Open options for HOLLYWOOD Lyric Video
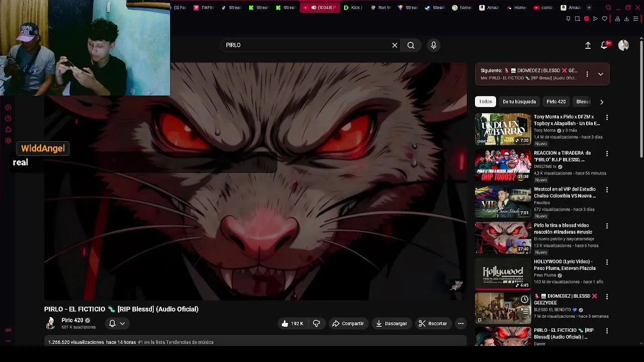 (607, 262)
